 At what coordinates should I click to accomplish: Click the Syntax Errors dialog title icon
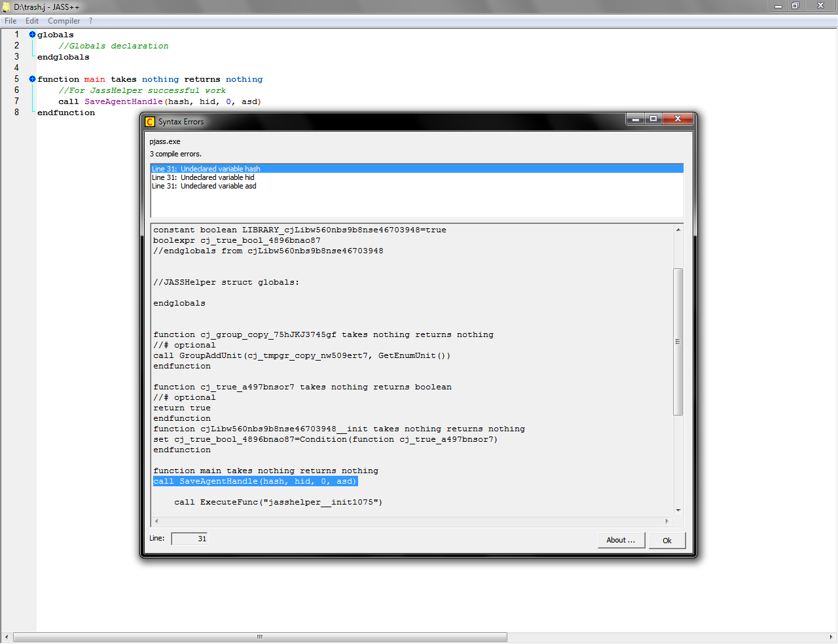pyautogui.click(x=150, y=122)
